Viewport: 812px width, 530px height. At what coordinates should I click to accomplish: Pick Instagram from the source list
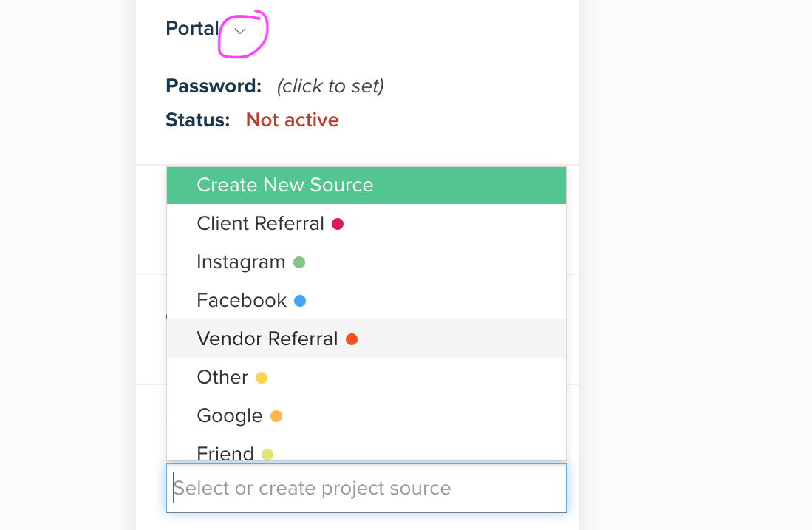tap(366, 262)
